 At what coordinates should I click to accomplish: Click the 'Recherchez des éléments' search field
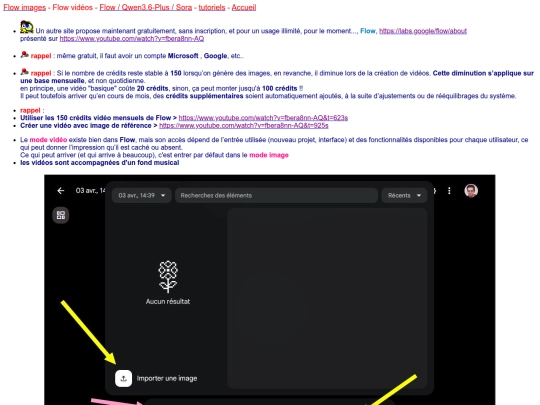coord(276,195)
